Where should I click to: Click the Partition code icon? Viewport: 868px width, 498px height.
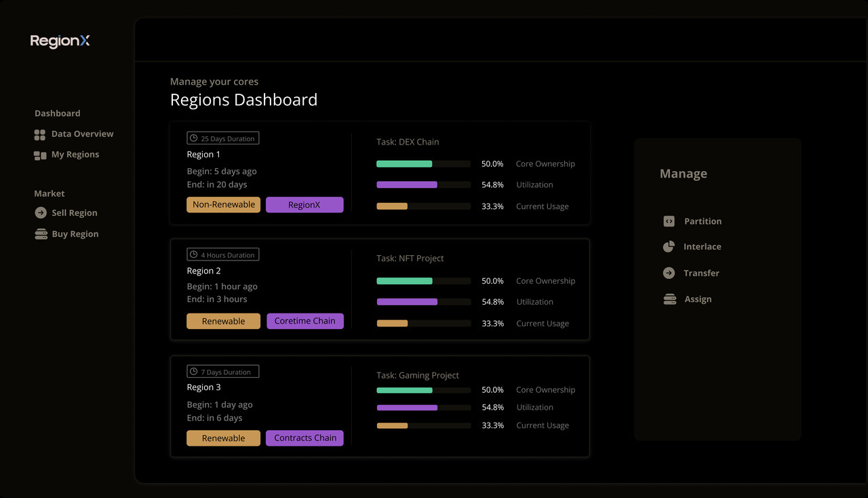point(669,221)
